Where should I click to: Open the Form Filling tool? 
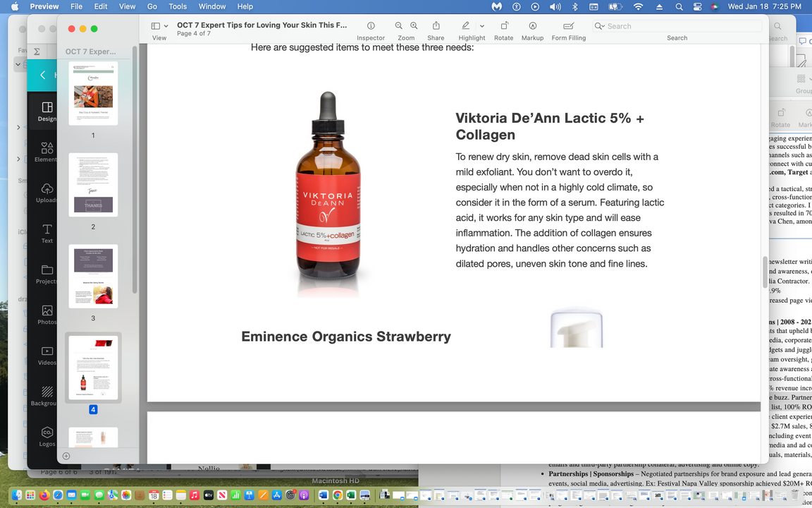coord(568,26)
